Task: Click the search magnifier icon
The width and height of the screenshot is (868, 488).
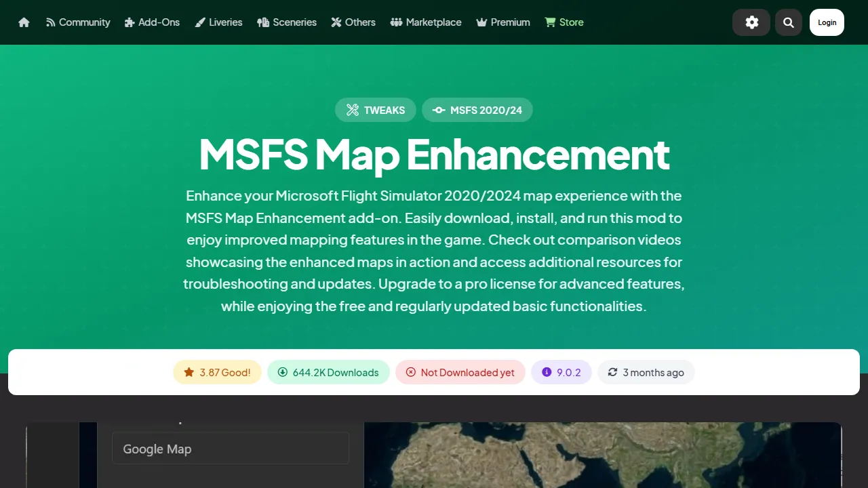Action: click(788, 22)
